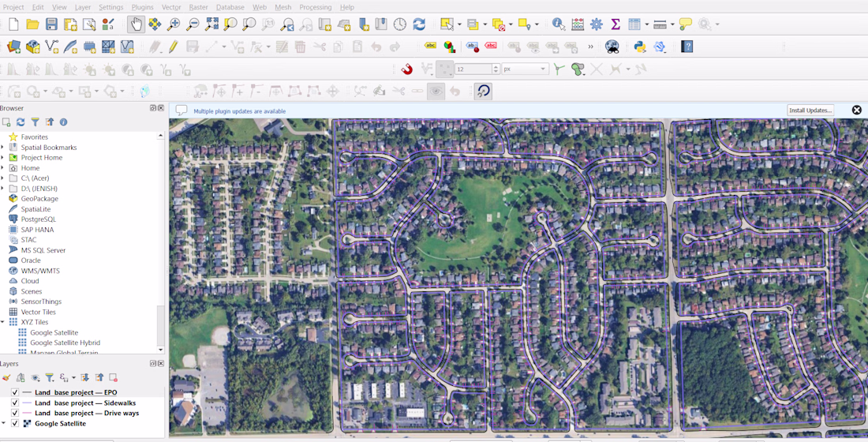This screenshot has height=442, width=868.
Task: Expand the D:\ (JENISH) drive node
Action: point(3,189)
